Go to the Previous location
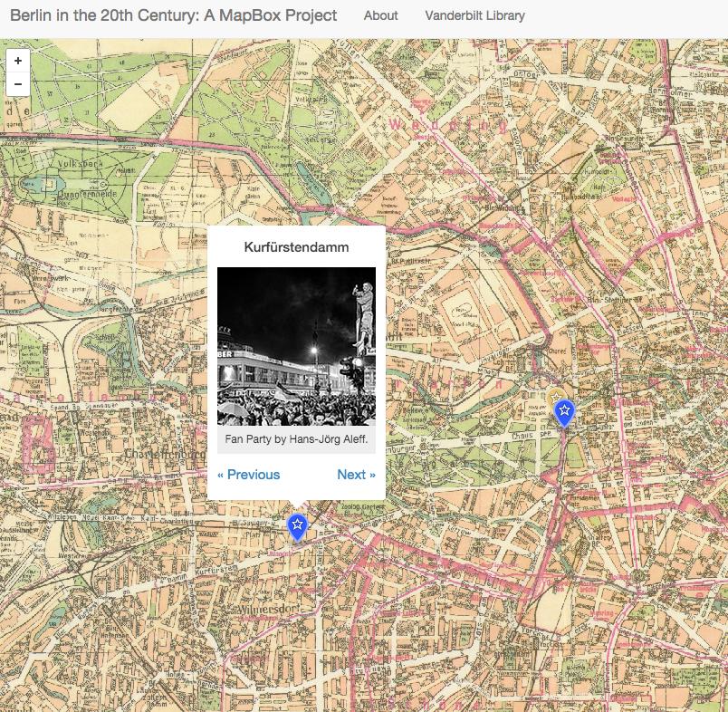This screenshot has width=728, height=712. tap(248, 475)
